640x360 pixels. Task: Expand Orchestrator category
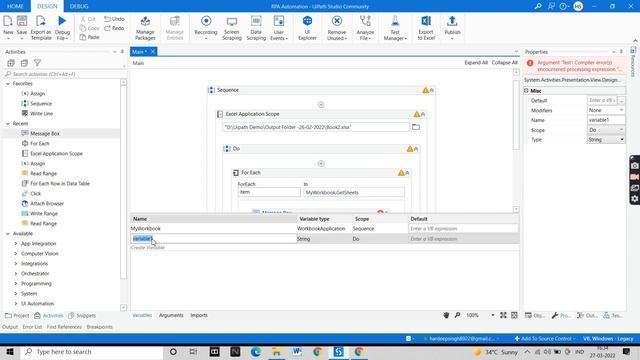coord(16,274)
